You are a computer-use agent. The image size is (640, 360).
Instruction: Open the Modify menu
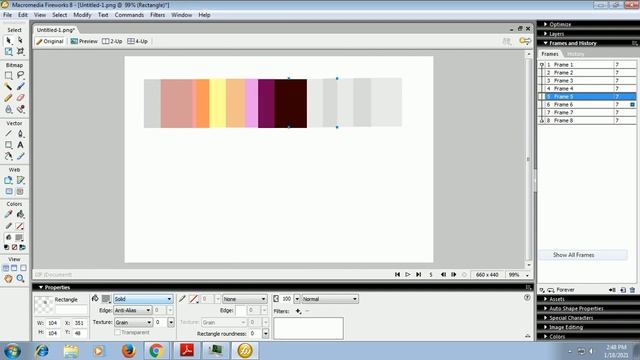(x=82, y=15)
